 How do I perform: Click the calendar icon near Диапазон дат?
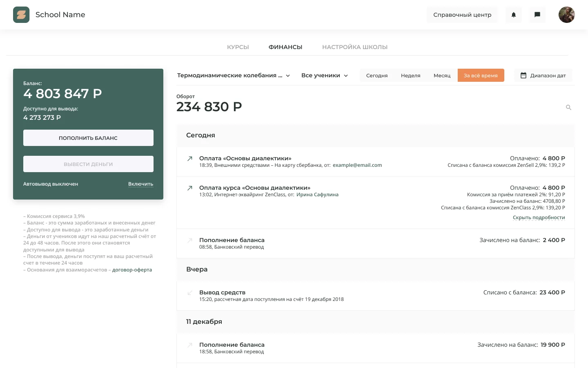524,75
